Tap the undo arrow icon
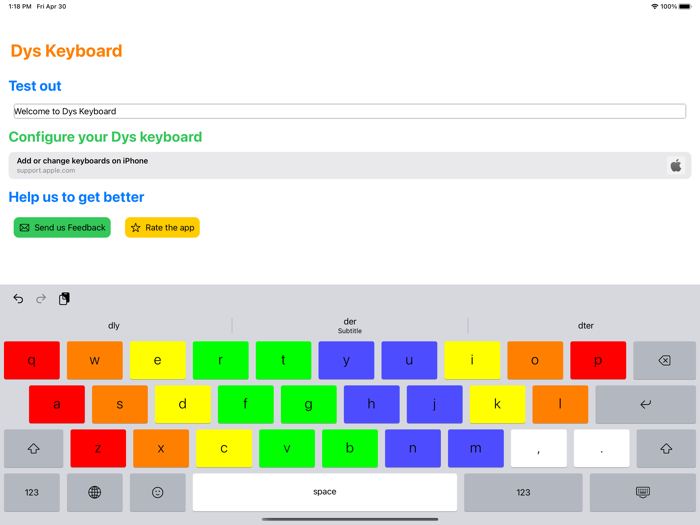Screen dimensions: 700x525 tap(18, 299)
